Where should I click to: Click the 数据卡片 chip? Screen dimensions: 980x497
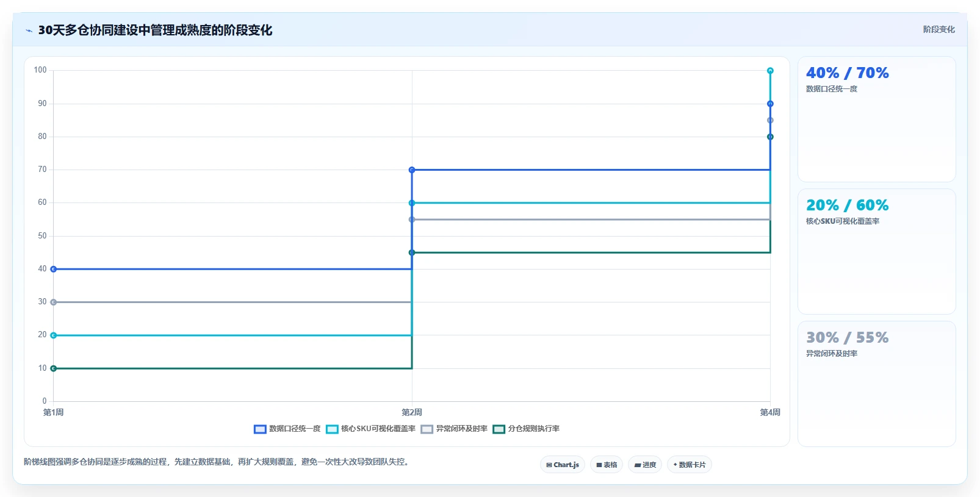click(x=690, y=465)
